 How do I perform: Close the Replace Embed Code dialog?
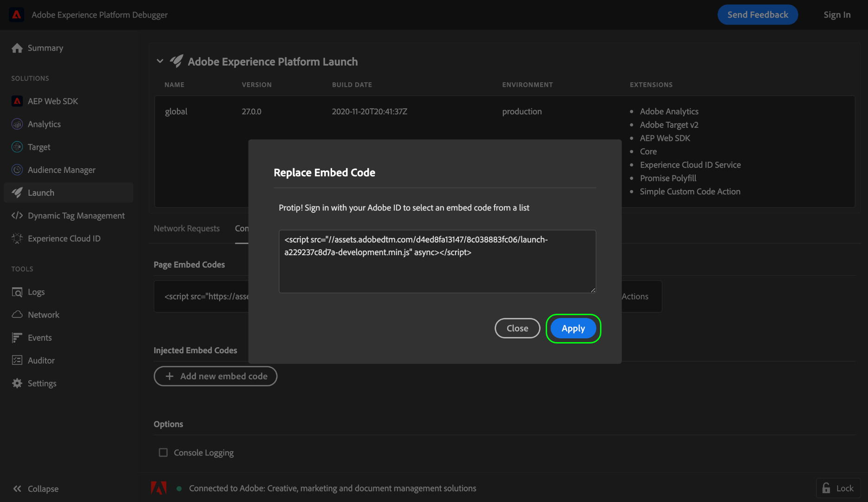[x=517, y=328]
